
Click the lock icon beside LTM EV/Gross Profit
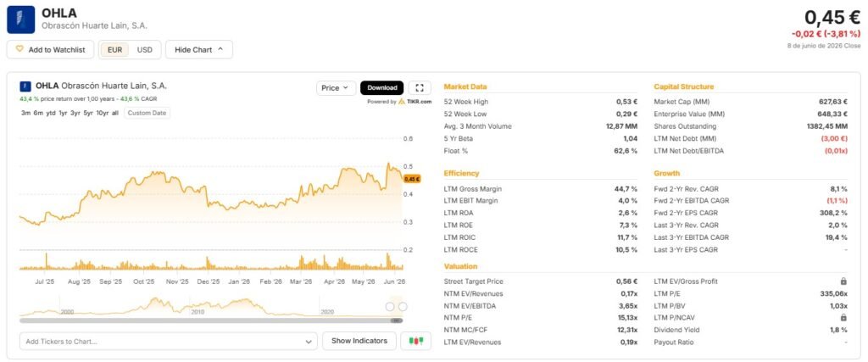click(x=843, y=281)
